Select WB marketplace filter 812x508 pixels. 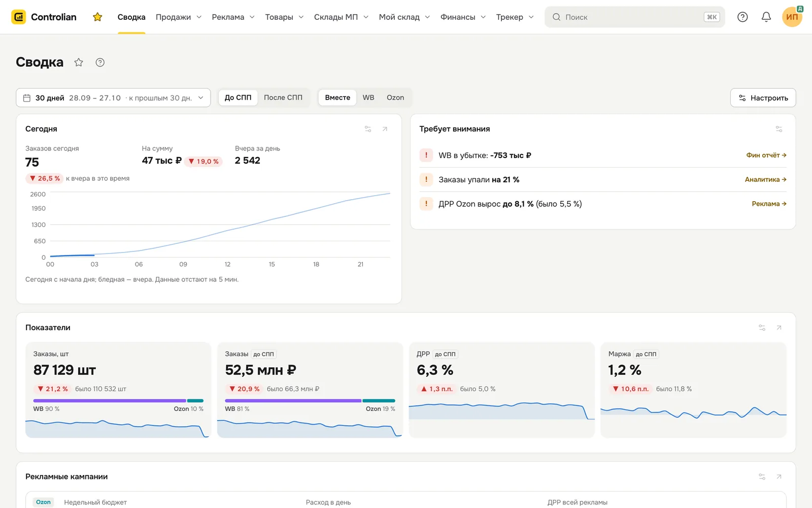(368, 98)
